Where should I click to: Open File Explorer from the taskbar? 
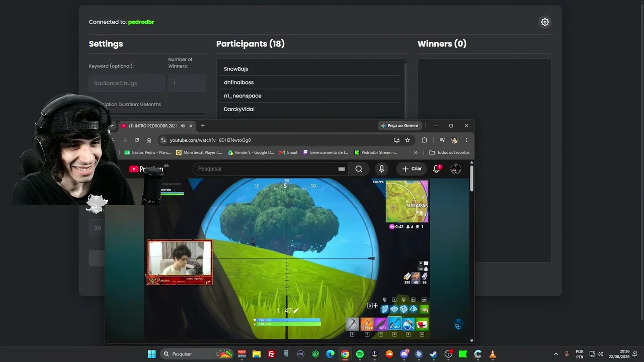tap(257, 354)
